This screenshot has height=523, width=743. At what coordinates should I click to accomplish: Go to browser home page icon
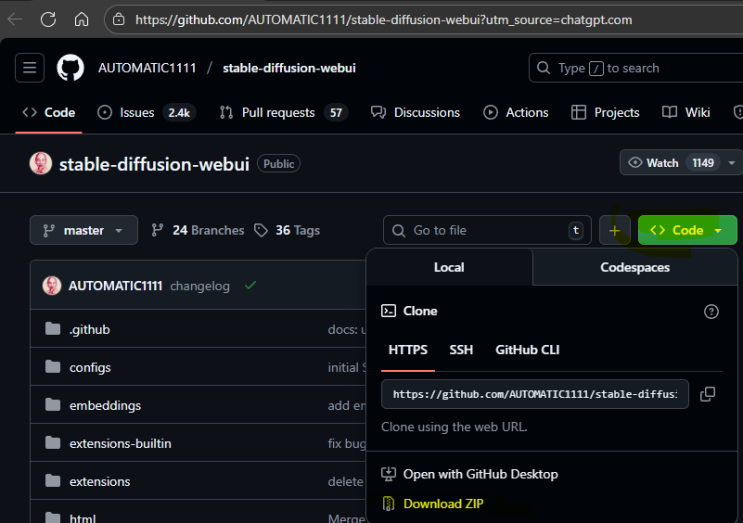tap(82, 19)
